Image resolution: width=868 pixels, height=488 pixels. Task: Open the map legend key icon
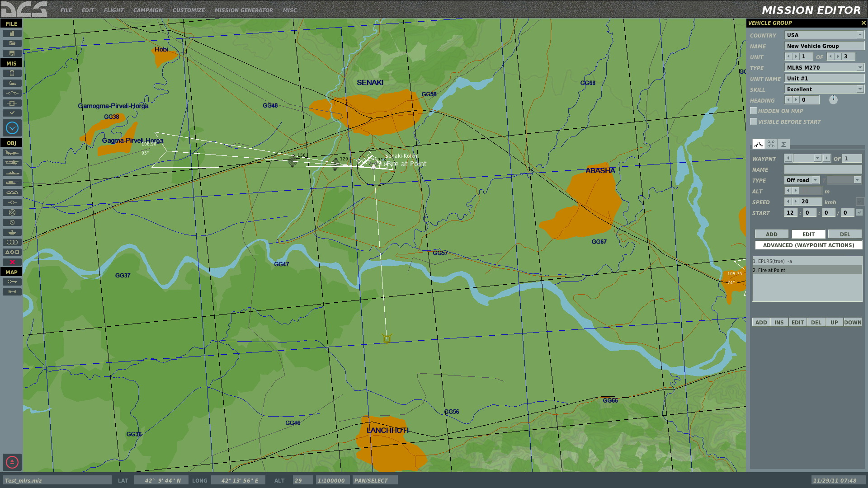coord(12,282)
